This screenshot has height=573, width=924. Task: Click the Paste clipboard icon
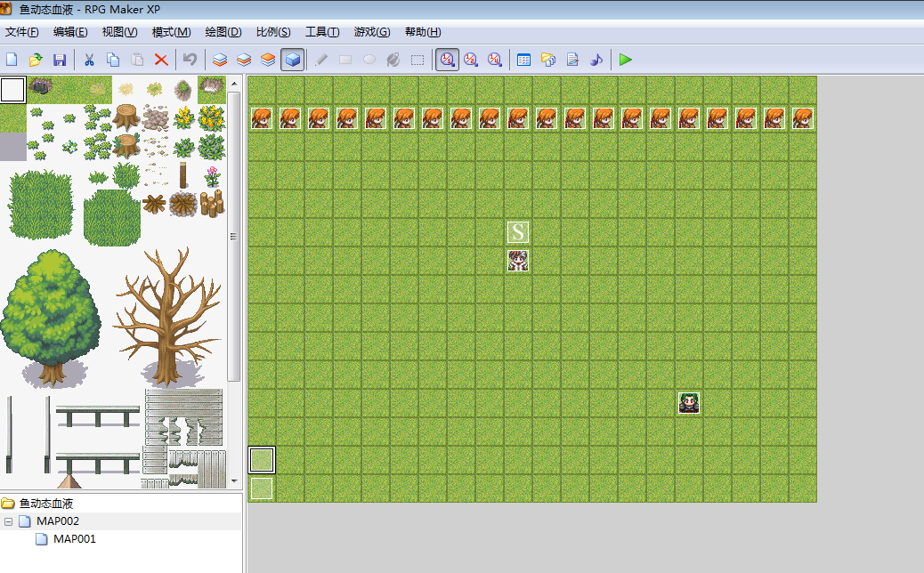point(137,60)
